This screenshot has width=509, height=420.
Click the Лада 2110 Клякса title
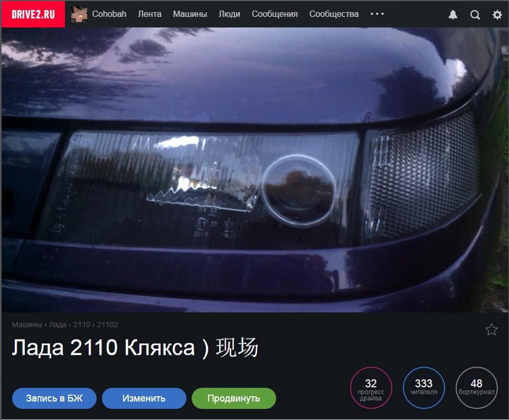pos(135,347)
